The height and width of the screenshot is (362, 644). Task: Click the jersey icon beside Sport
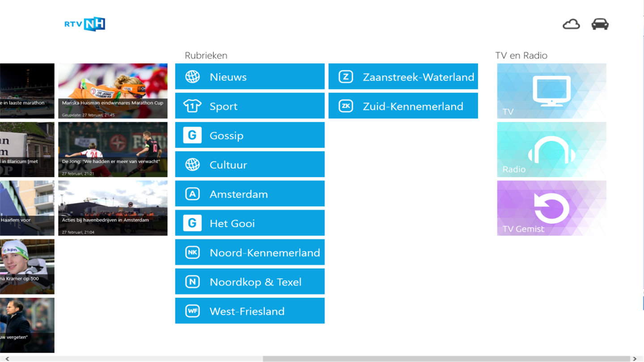click(x=193, y=106)
